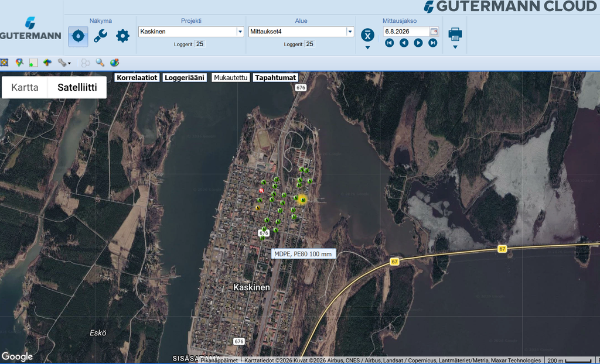Open the map view with droplet icon
Image resolution: width=600 pixels, height=364 pixels.
point(78,36)
